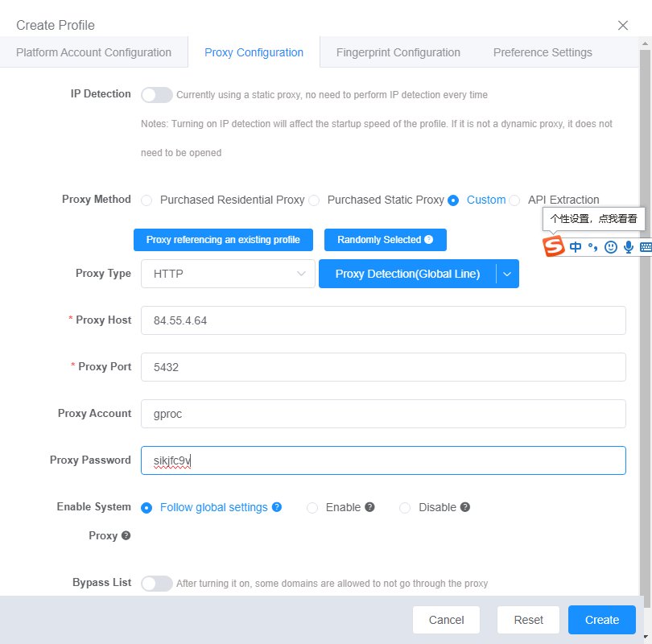The image size is (652, 644).
Task: Choose the API Extraction proxy method
Action: click(x=514, y=200)
